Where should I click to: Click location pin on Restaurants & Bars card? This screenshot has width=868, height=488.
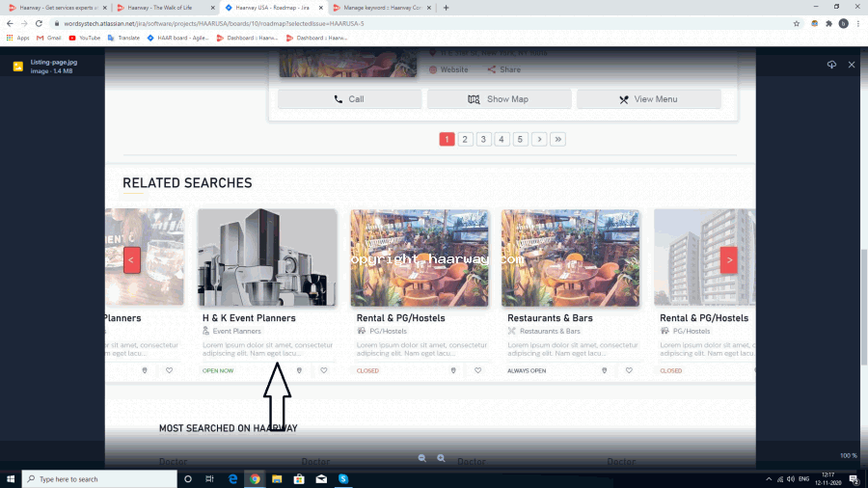pyautogui.click(x=605, y=370)
